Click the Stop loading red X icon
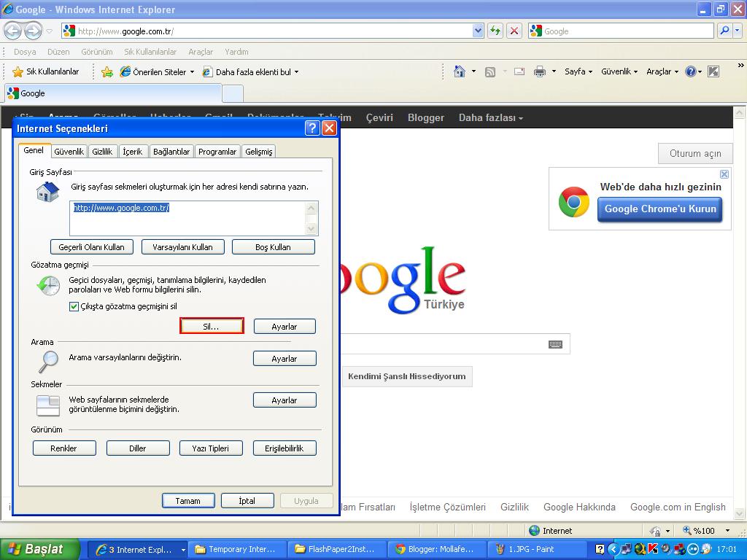This screenshot has width=747, height=560. (514, 31)
